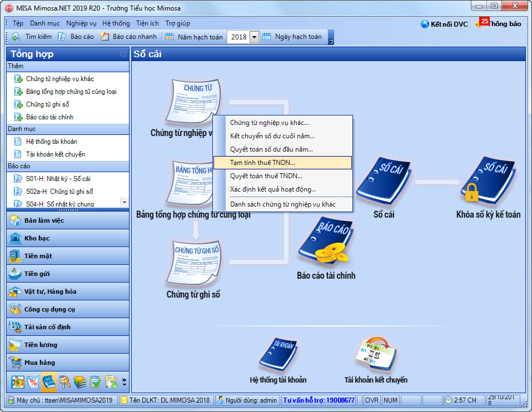Click Tên DLKT: DL MIMOSA 2018 in status bar

[x=166, y=400]
